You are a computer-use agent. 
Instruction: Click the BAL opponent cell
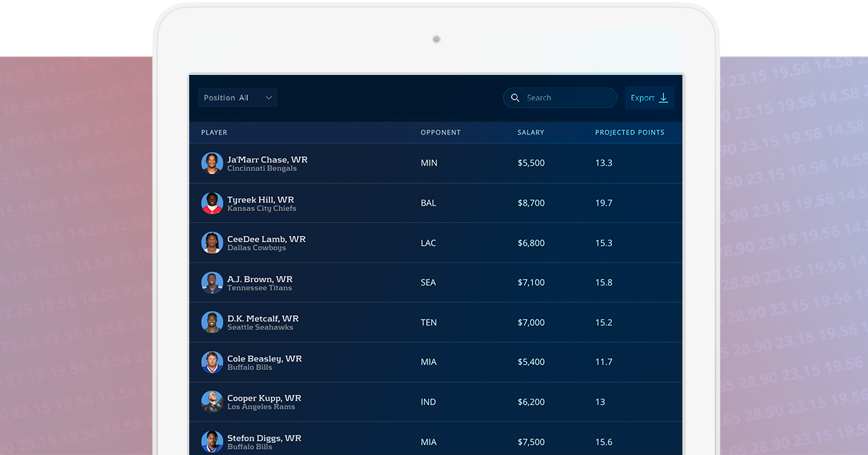428,203
